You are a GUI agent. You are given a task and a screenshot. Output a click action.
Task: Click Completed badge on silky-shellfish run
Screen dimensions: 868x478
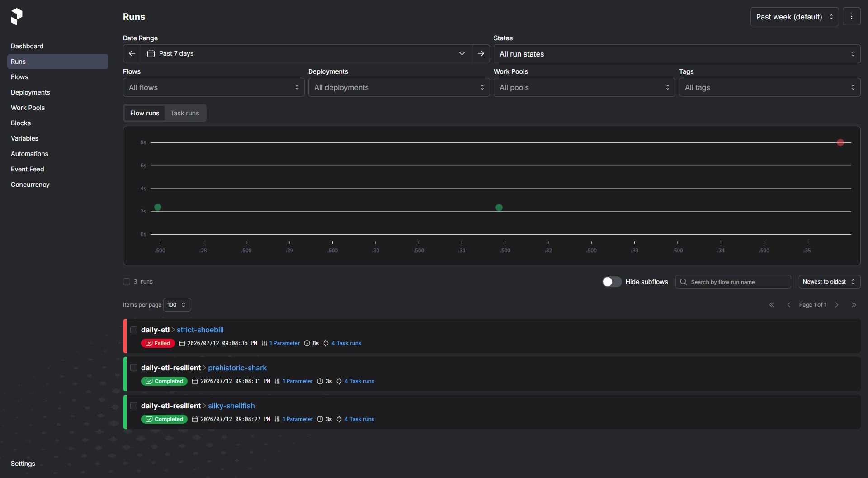coord(164,419)
